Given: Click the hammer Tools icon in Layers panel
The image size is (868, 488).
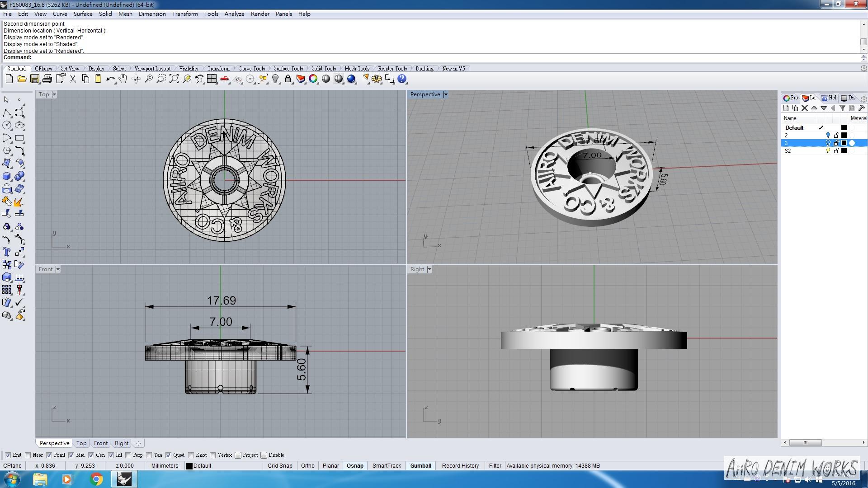Looking at the screenshot, I should tap(861, 108).
